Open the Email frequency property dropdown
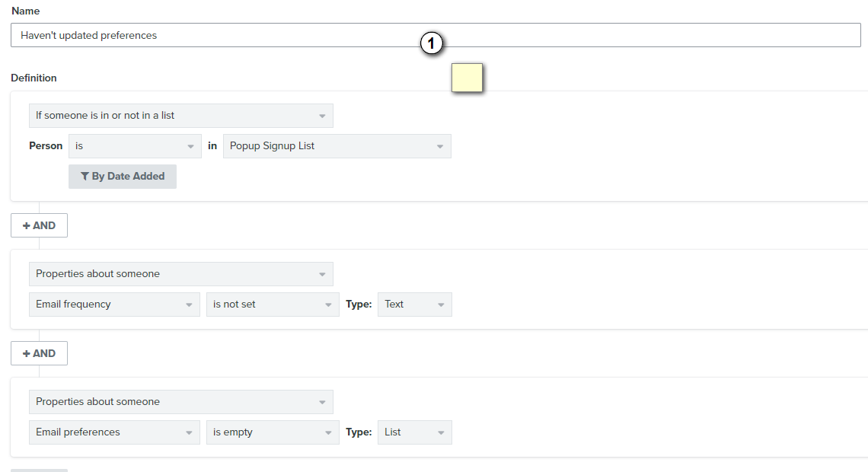Screen dimensions: 868x472 pos(114,305)
